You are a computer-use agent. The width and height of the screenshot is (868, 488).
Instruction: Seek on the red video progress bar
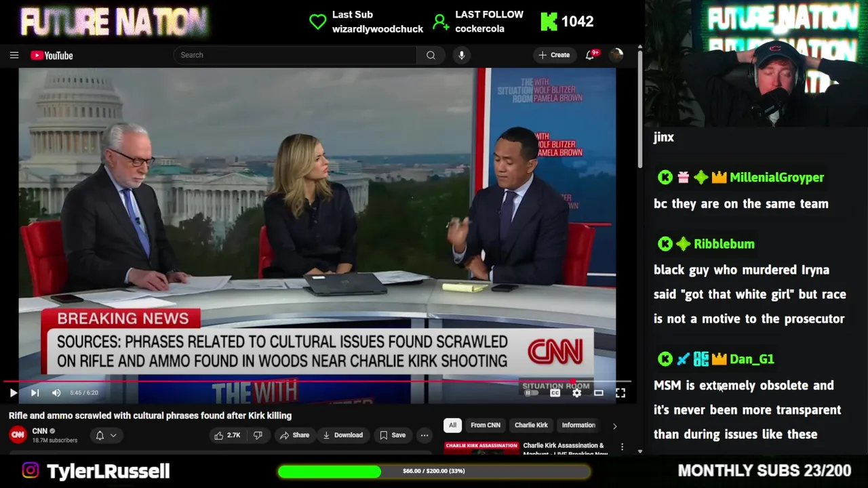[x=317, y=382]
